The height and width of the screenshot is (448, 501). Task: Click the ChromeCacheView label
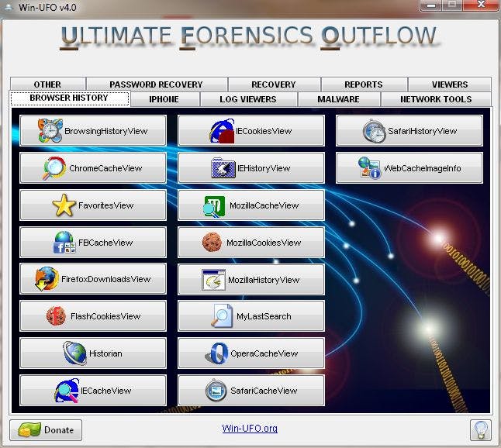click(x=105, y=168)
